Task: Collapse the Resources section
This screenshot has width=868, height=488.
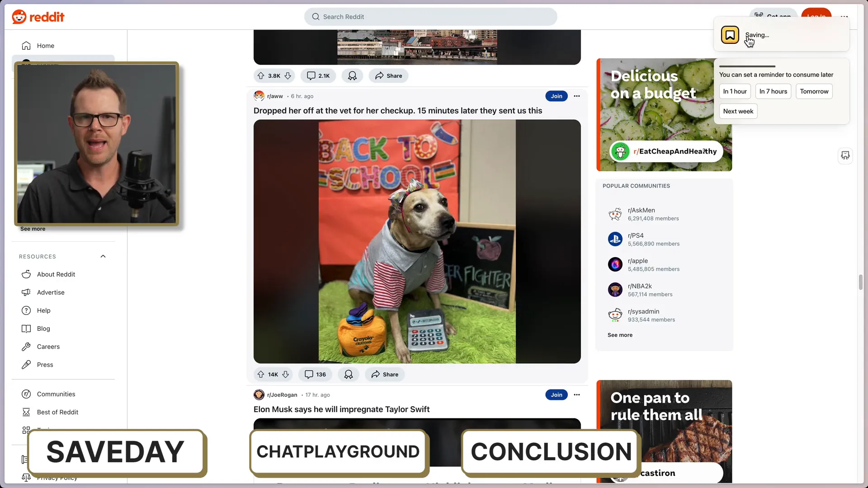Action: tap(103, 257)
